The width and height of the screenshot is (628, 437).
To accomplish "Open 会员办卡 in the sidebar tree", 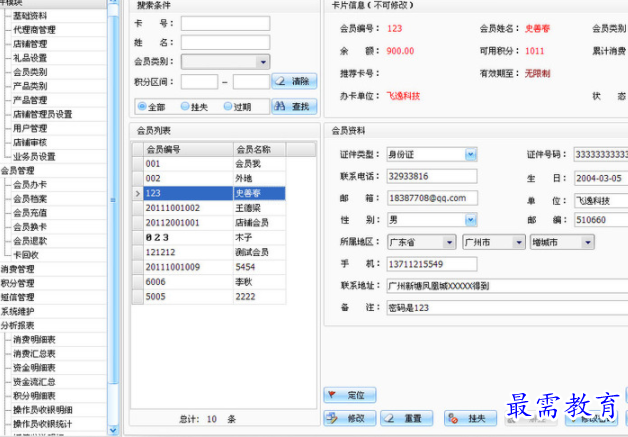I will [x=30, y=185].
